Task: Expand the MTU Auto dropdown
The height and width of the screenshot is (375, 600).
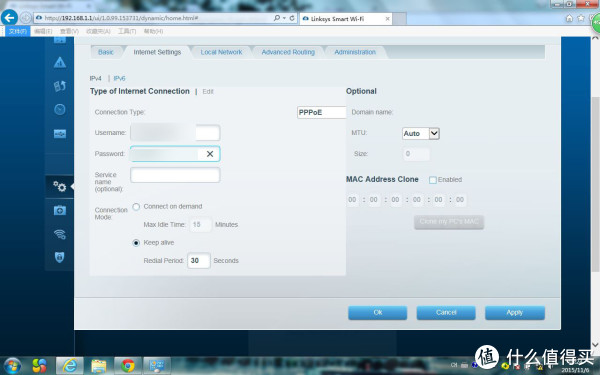Action: click(421, 134)
